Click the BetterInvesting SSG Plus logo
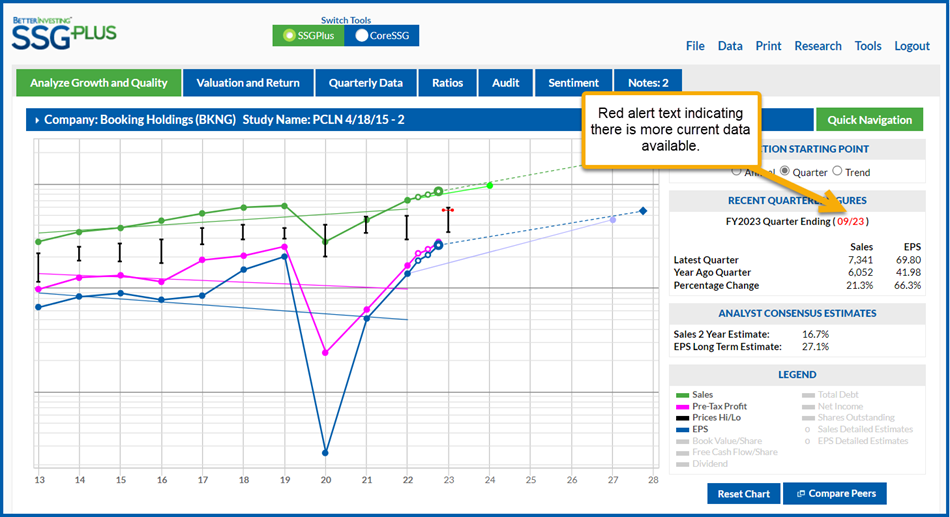 (x=64, y=33)
